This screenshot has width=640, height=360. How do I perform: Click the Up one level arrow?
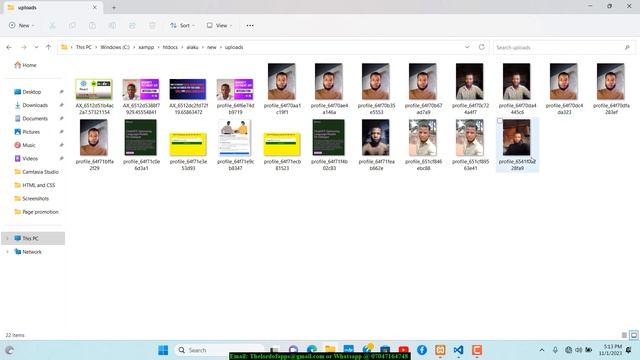48,47
